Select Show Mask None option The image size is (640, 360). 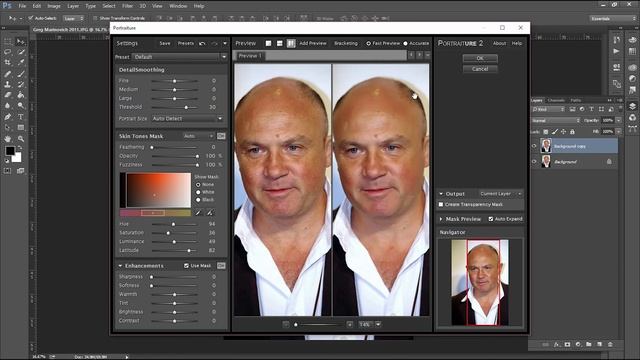198,184
